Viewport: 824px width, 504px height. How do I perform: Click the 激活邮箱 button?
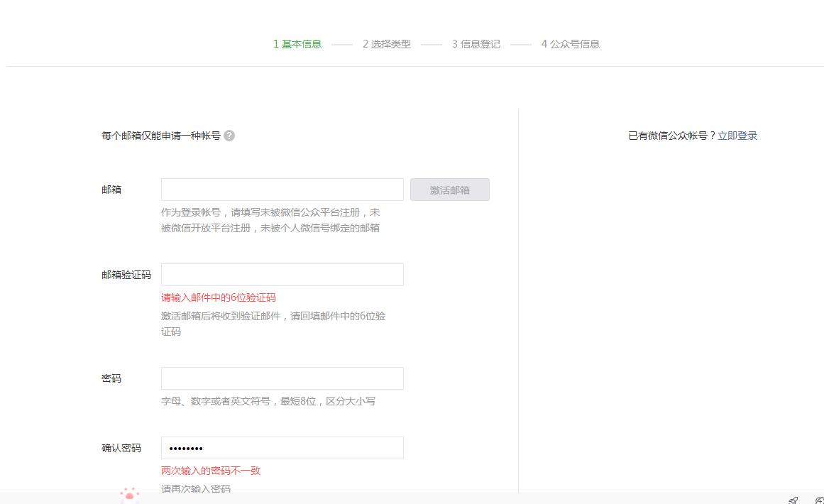point(449,189)
